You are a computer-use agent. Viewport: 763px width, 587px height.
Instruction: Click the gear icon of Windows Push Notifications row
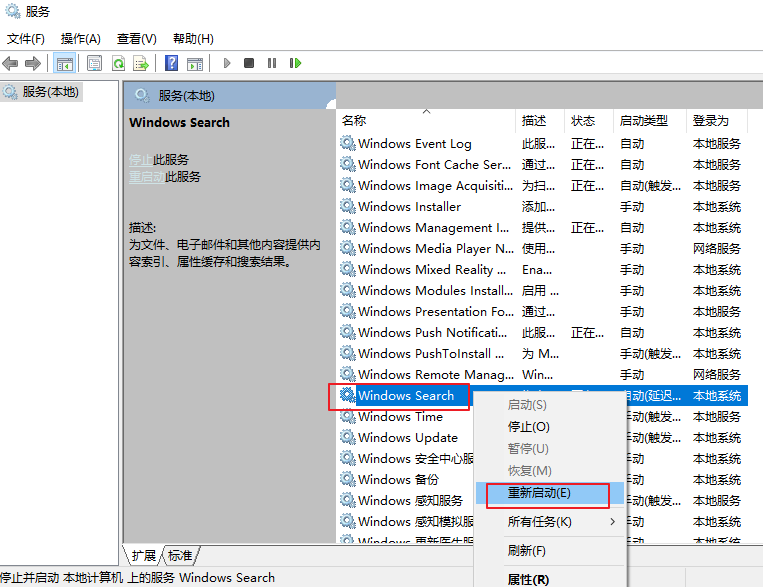347,332
